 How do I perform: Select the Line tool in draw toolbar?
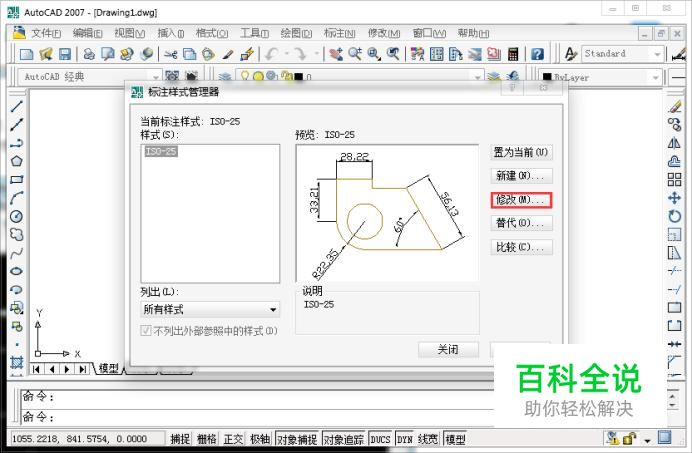pyautogui.click(x=16, y=106)
